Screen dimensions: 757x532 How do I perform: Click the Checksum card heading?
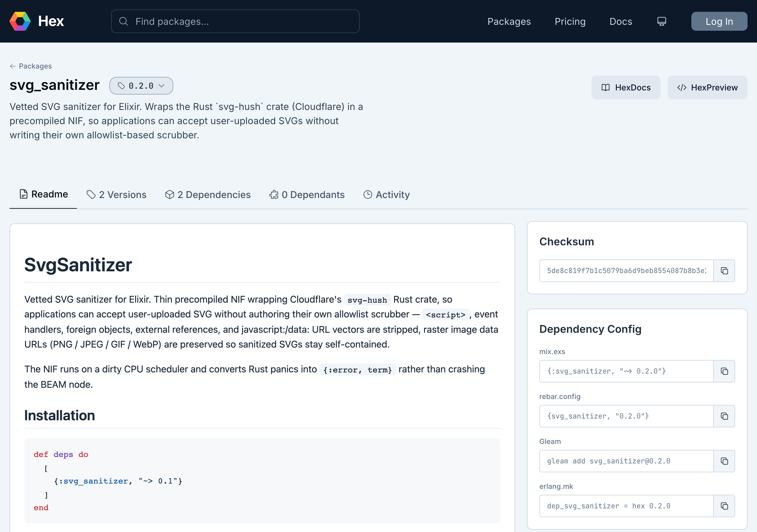(567, 241)
